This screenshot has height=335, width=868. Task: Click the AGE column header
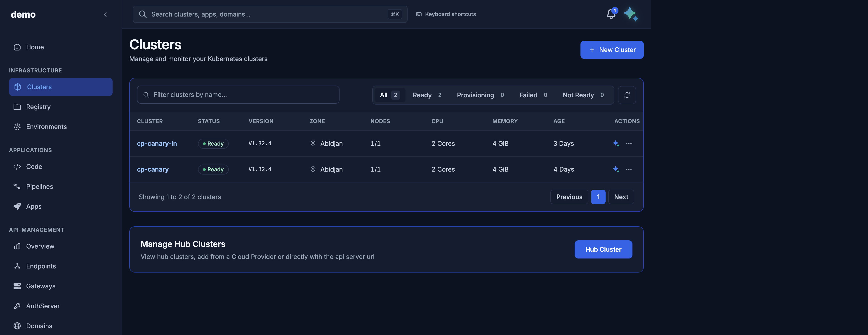(x=559, y=121)
